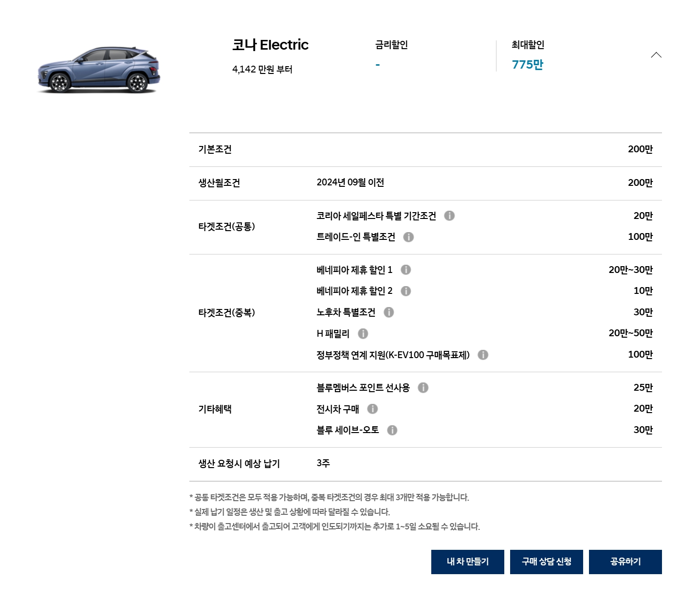Show info for 베네피아 제휴 할인 1

[x=405, y=270]
